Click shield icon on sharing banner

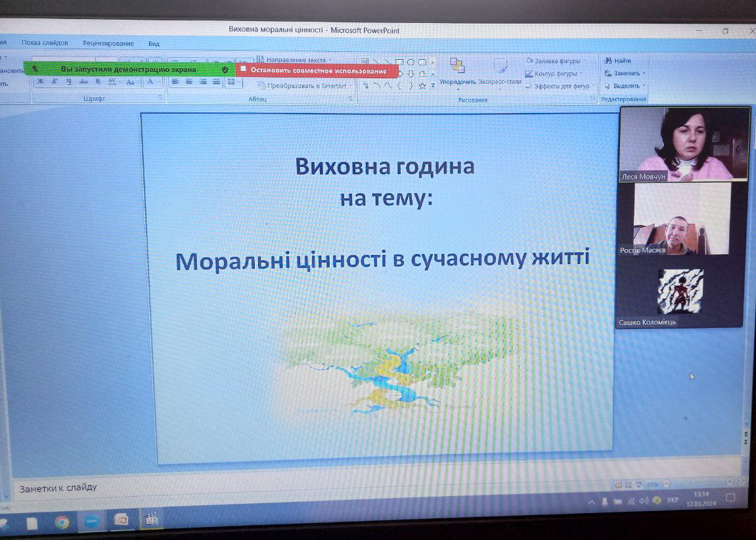225,70
